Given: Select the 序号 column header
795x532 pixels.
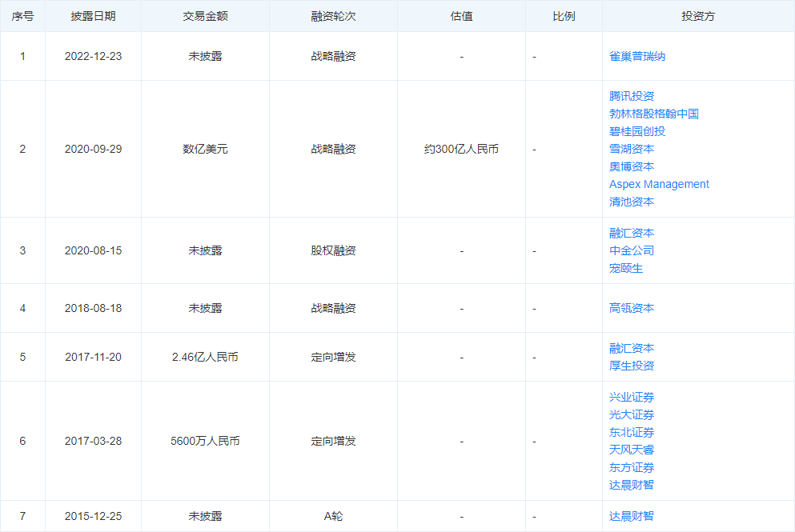Looking at the screenshot, I should [x=22, y=16].
